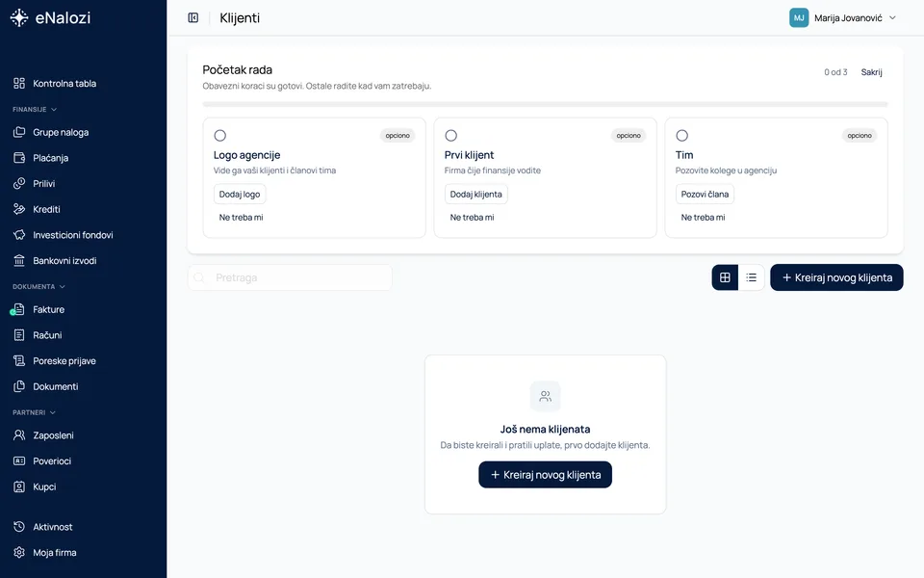This screenshot has width=924, height=578.
Task: Click the Moja firma gear icon
Action: tap(19, 553)
